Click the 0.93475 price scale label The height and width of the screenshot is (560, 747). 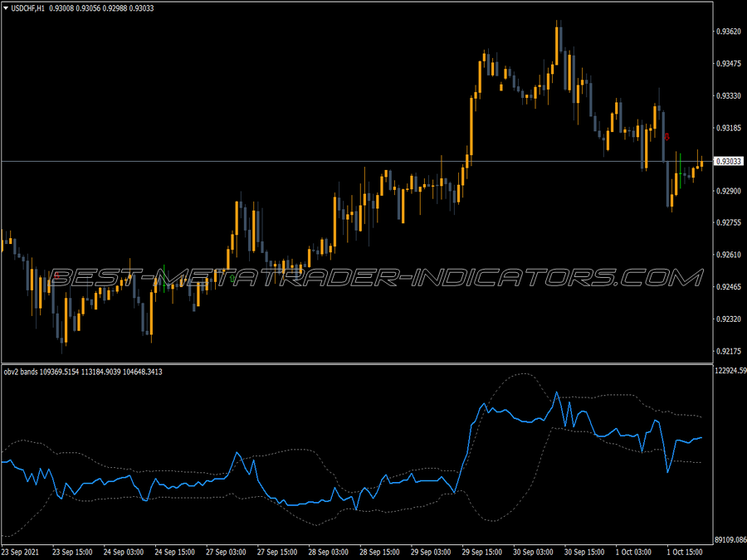(729, 63)
